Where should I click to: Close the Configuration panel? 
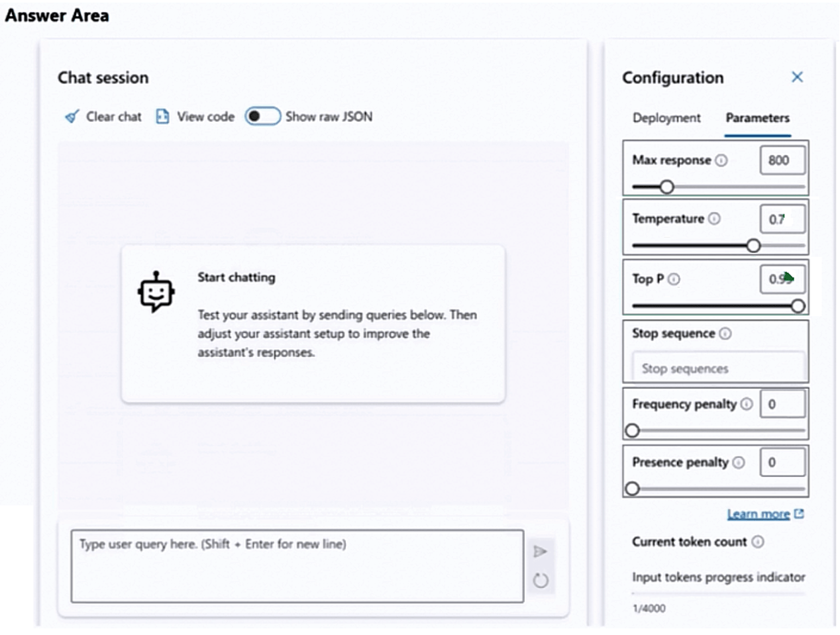point(797,77)
